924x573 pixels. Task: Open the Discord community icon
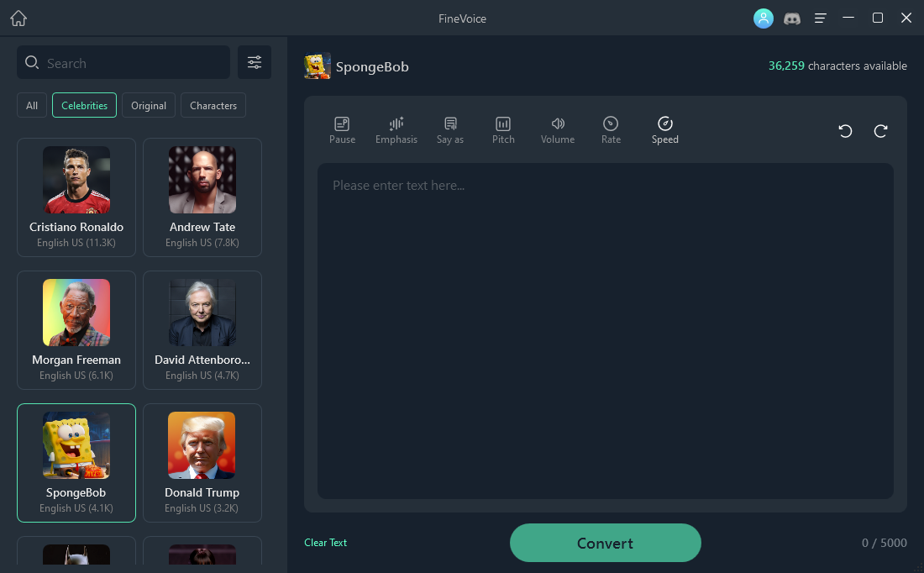(x=792, y=18)
